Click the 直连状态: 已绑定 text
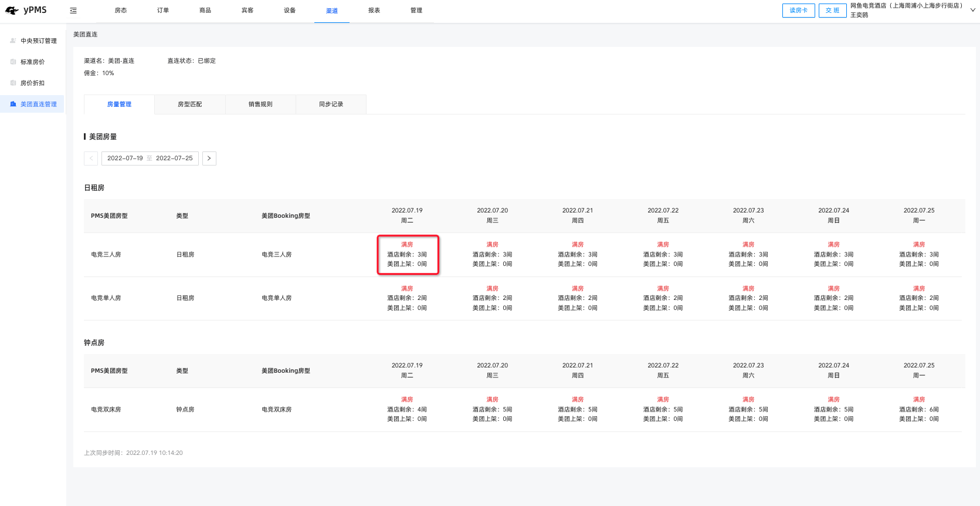 coord(192,61)
